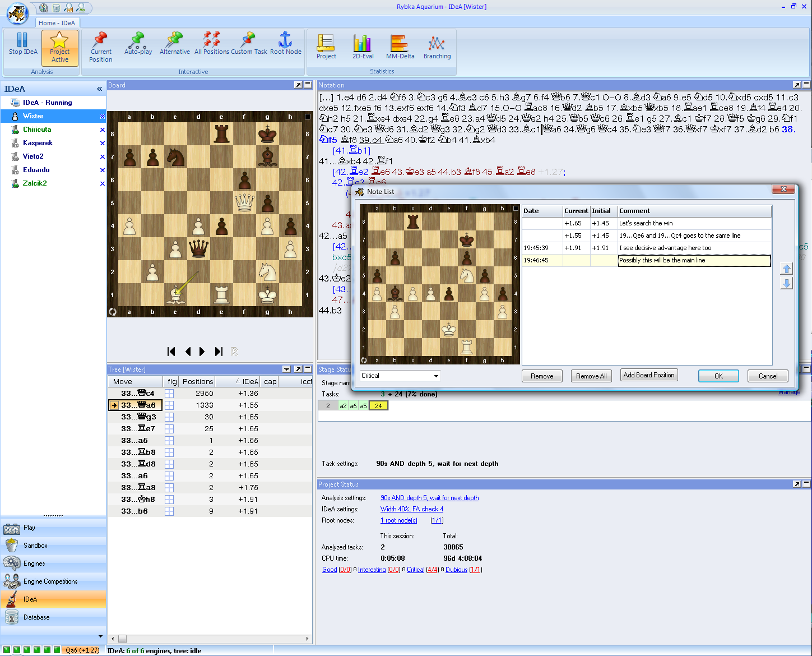The height and width of the screenshot is (656, 812).
Task: Move the note down in list
Action: tap(786, 284)
